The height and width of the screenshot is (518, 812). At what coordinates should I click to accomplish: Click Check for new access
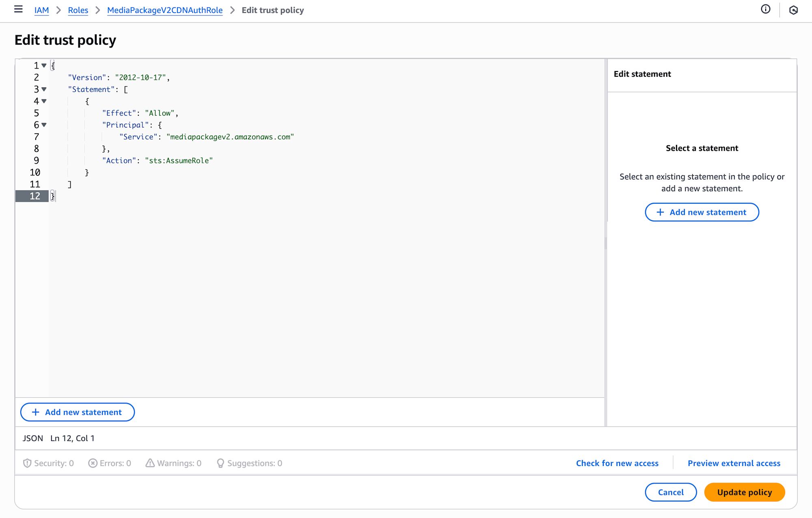617,463
